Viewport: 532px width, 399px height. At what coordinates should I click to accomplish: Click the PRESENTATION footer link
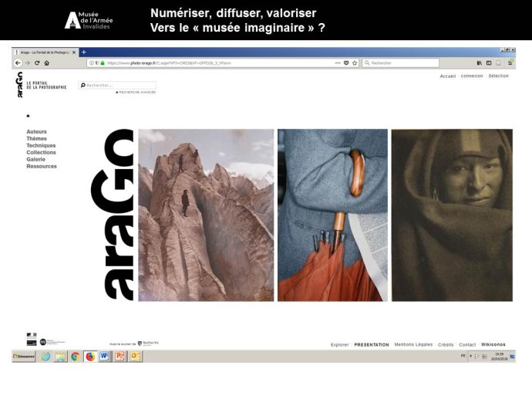(x=372, y=345)
